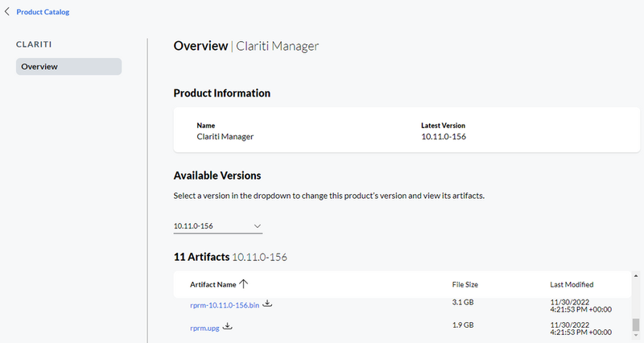Screen dimensions: 644x343
Task: Click the 11 Artifacts heading
Action: tap(201, 257)
